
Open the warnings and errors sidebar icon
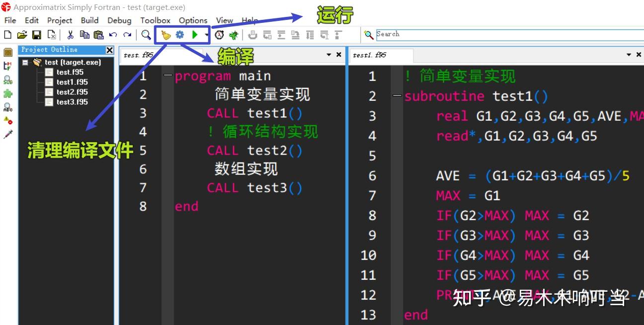[x=7, y=120]
